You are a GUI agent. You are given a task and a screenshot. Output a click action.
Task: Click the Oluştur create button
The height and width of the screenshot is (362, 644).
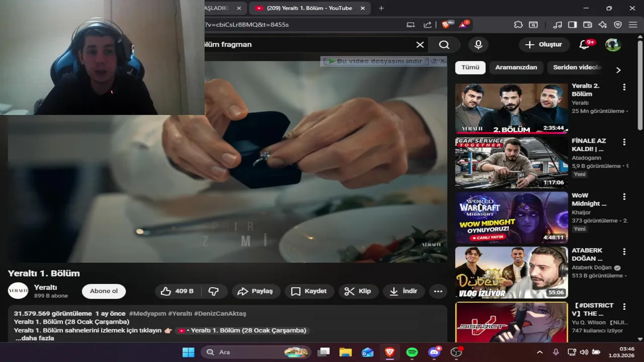click(544, 45)
